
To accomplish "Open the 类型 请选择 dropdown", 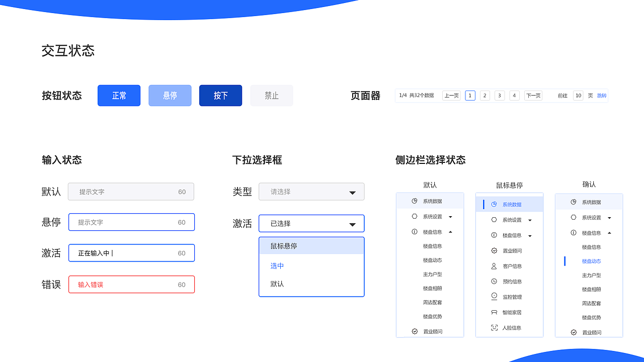I will tap(311, 192).
